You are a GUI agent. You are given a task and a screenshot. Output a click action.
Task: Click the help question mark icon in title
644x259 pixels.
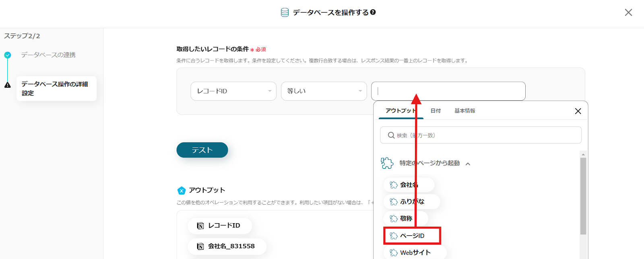click(x=373, y=12)
